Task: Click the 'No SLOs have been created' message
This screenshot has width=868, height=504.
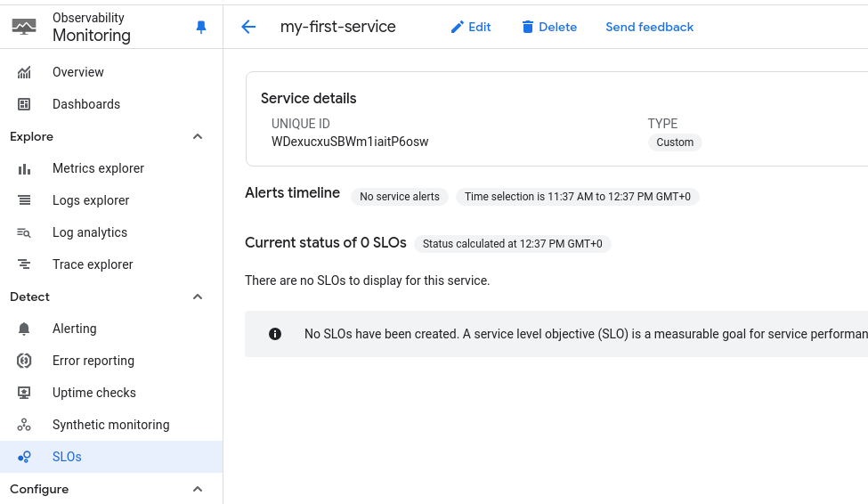Action: tap(586, 334)
